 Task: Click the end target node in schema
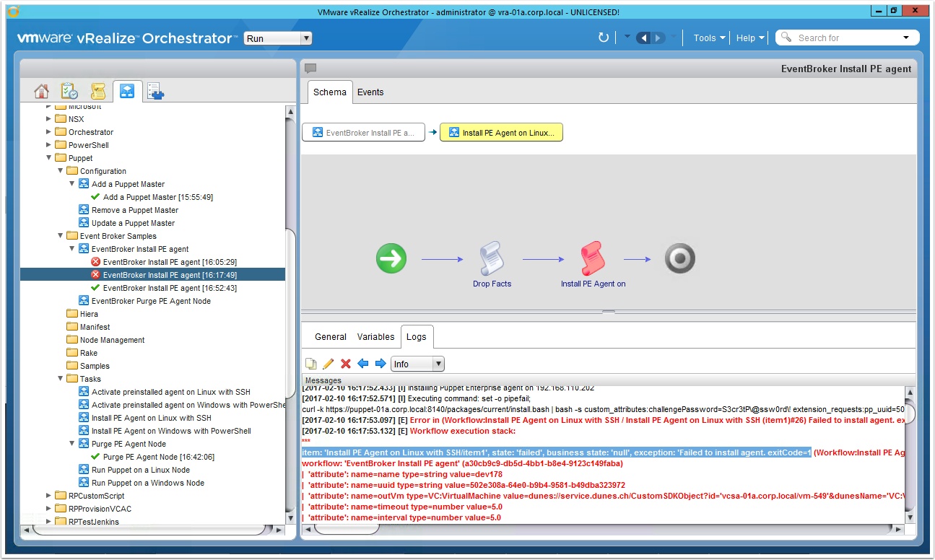tap(679, 258)
